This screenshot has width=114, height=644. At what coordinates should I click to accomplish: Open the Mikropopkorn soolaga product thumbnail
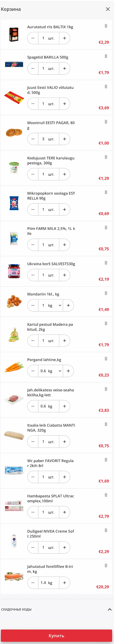point(14,203)
